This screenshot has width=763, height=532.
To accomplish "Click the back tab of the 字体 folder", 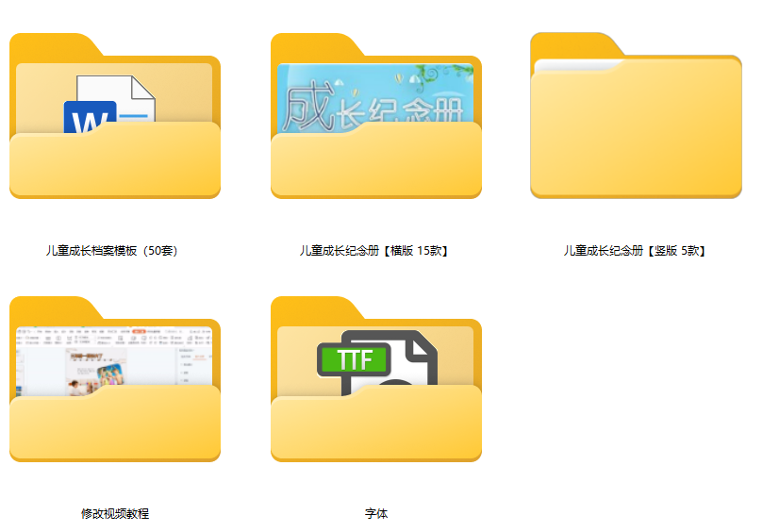I will tap(316, 308).
